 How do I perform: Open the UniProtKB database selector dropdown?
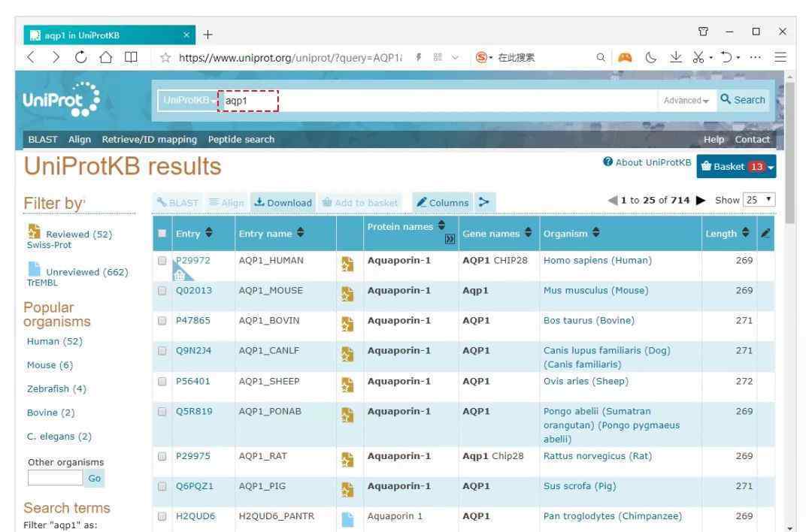(x=187, y=100)
